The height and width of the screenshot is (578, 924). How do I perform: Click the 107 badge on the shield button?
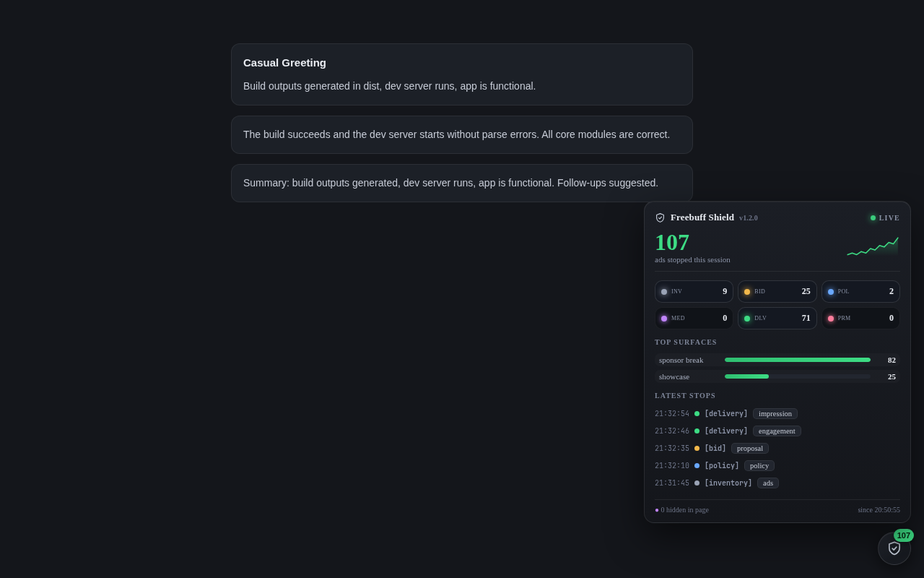point(904,535)
